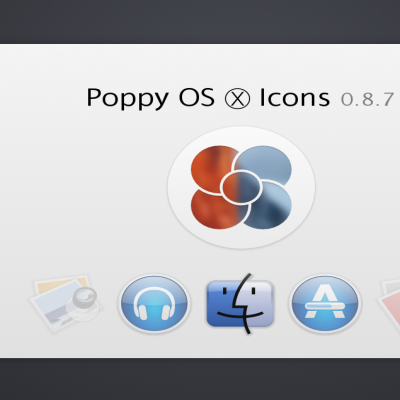Open the Finder face icon
The height and width of the screenshot is (400, 400).
241,304
